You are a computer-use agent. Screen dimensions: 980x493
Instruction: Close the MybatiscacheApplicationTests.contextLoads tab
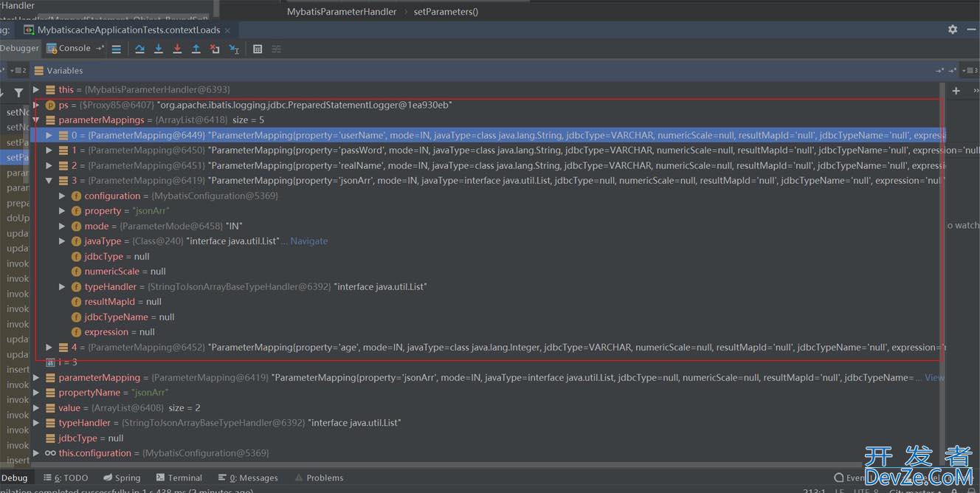pyautogui.click(x=227, y=30)
